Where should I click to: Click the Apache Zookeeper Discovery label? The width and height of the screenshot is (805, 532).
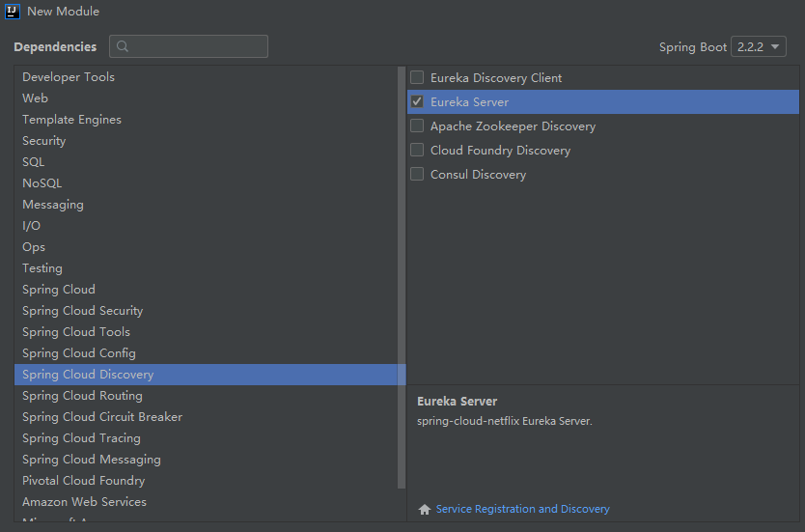point(513,126)
